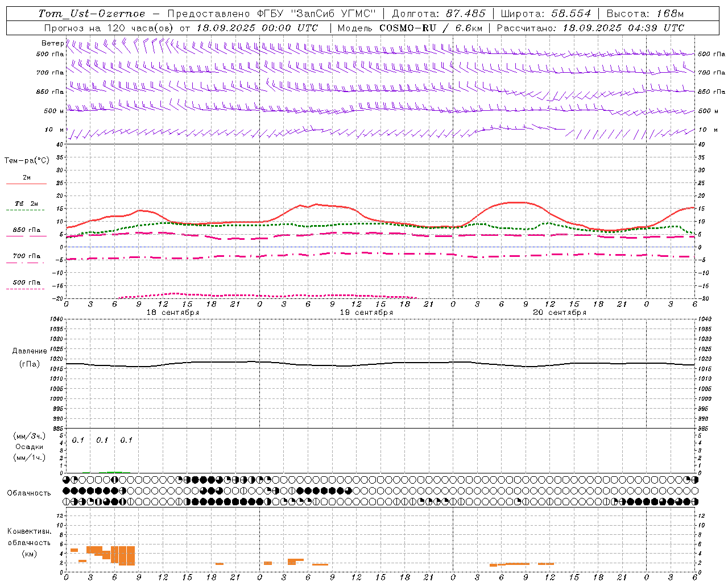Click the magenta dotted sample under 500 гПа legend
This screenshot has width=728, height=582.
(25, 289)
